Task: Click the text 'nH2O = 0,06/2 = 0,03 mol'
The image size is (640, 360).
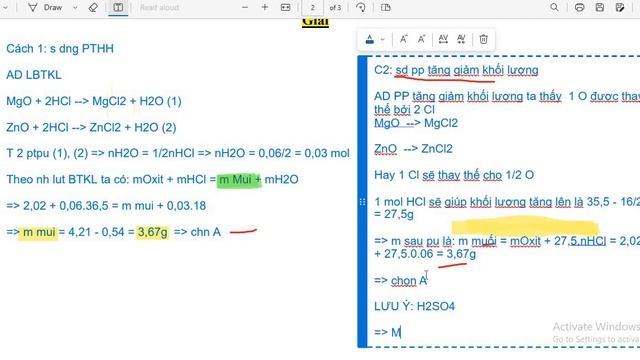Action: [x=282, y=153]
